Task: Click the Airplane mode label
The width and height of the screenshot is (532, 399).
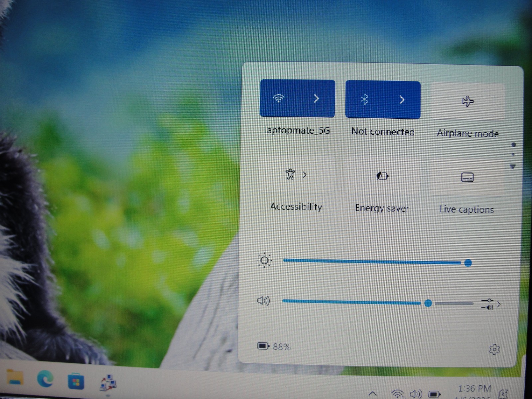Action: tap(468, 133)
